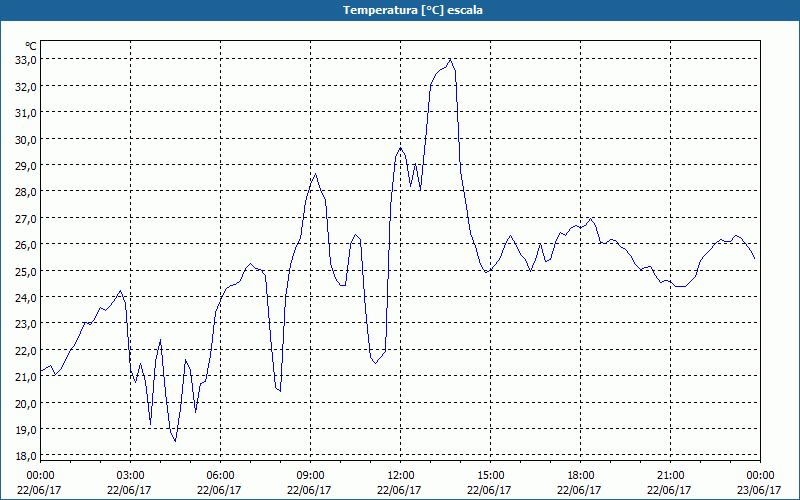The image size is (800, 500).
Task: Click the 33,0 peak of the temperature curve
Action: [x=449, y=59]
